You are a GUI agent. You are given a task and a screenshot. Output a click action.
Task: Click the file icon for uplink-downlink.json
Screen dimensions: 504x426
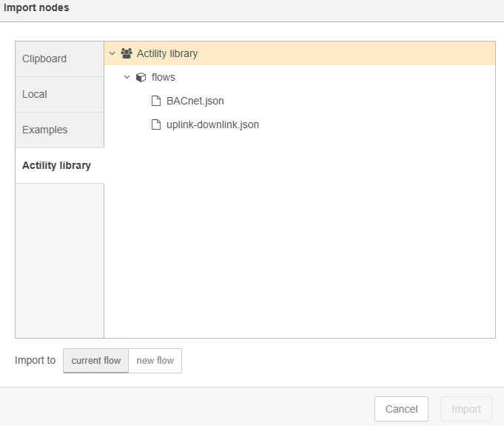click(x=155, y=124)
